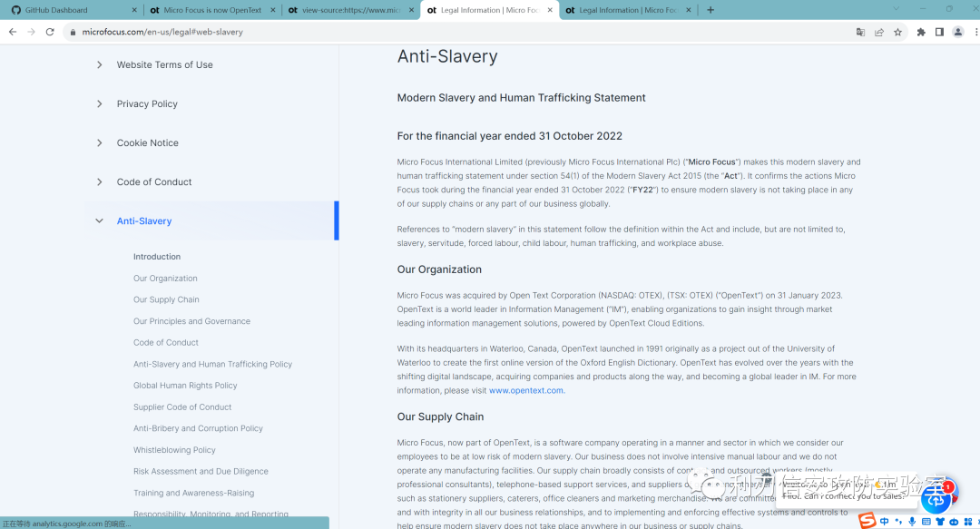980x529 pixels.
Task: Switch to the last Legal Information tab
Action: click(x=628, y=10)
